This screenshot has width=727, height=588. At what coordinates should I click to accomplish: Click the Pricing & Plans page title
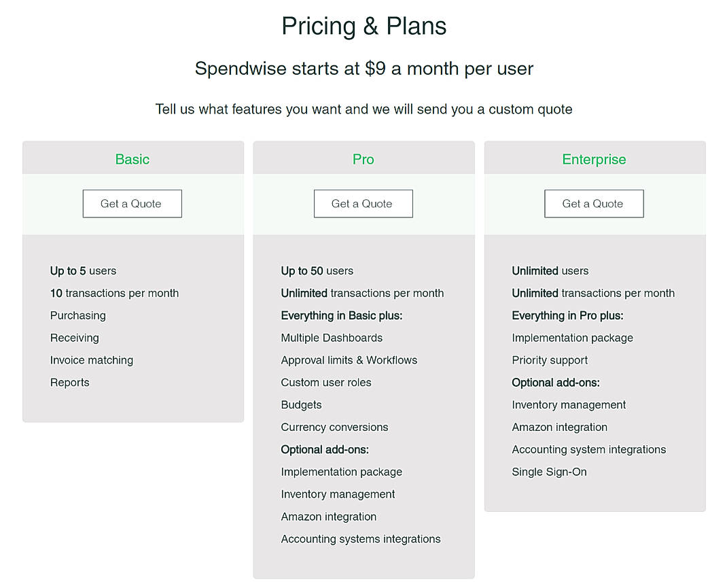(363, 26)
